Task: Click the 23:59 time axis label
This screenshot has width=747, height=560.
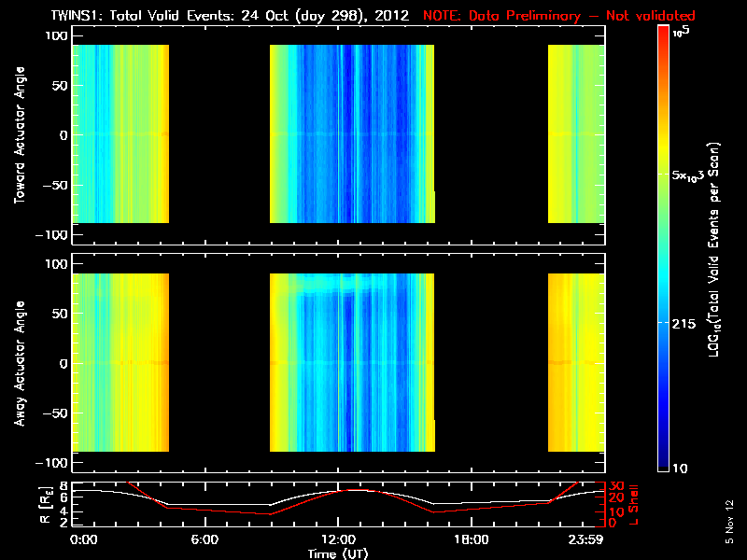Action: 586,539
